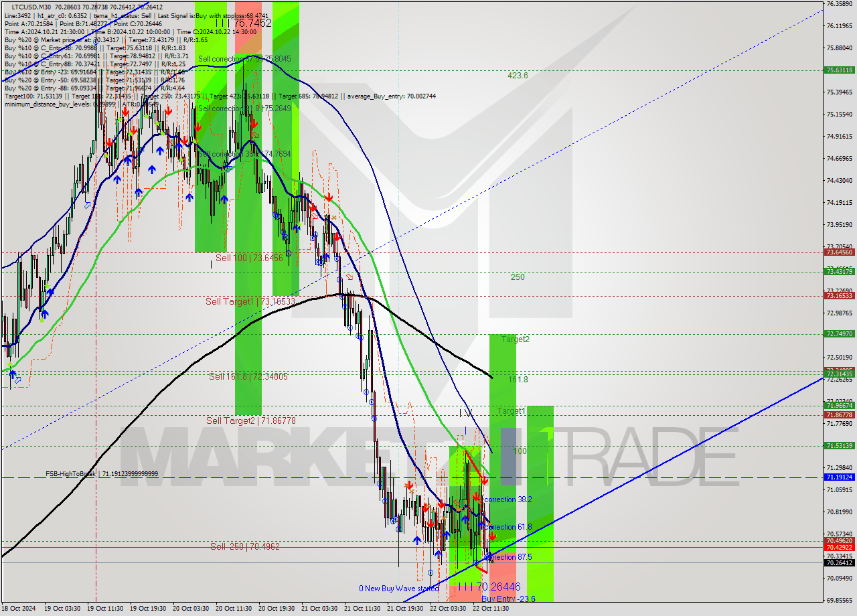
Task: Select the 250 Fibonacci level label
Action: coord(518,277)
